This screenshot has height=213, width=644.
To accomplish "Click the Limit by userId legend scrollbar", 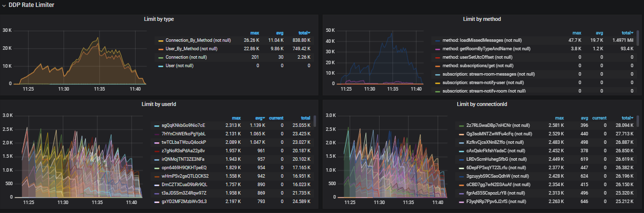I will [315, 121].
